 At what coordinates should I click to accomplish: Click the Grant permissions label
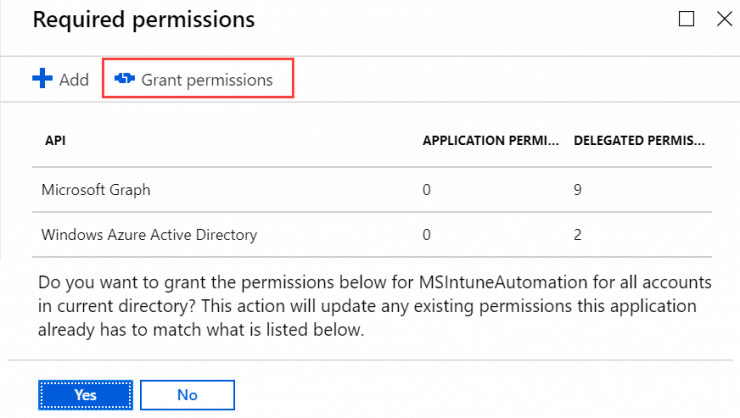click(x=207, y=80)
